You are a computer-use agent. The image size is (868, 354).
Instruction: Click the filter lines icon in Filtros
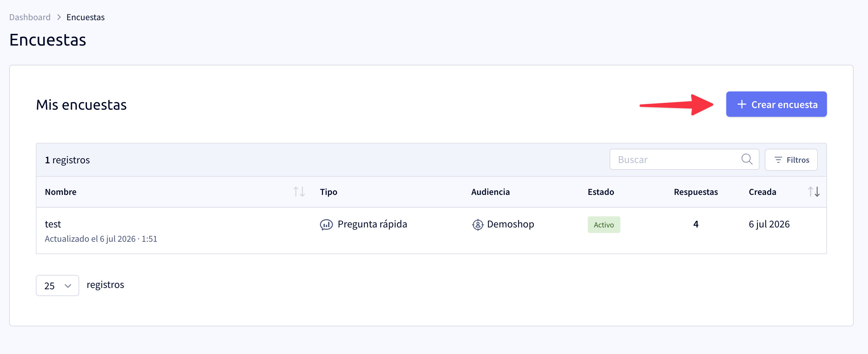pyautogui.click(x=778, y=160)
